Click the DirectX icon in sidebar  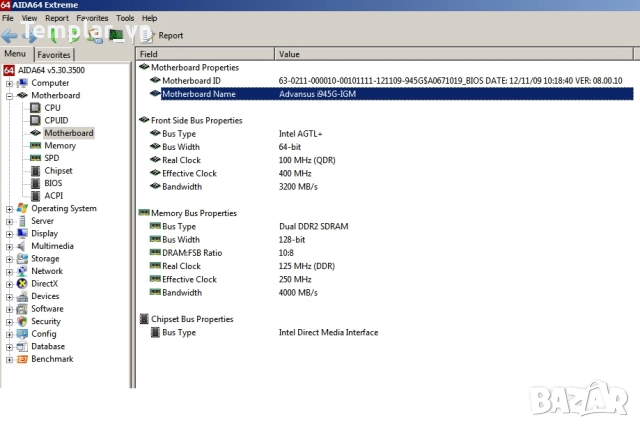(x=22, y=284)
